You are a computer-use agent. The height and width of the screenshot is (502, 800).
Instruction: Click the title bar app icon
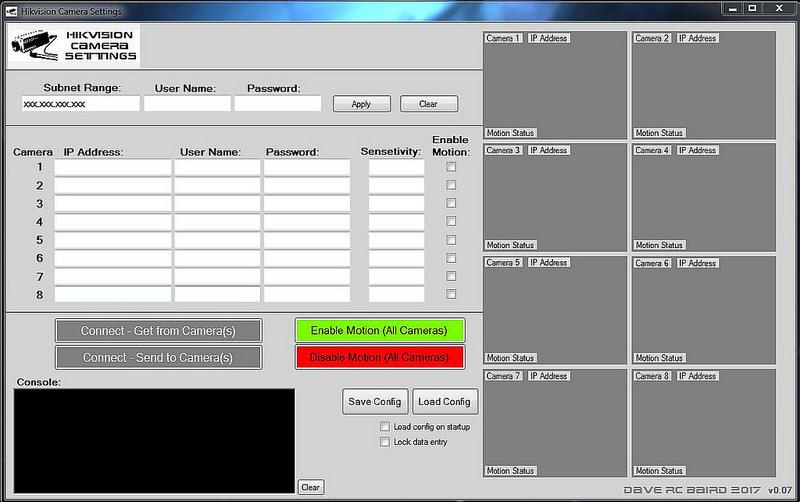point(11,11)
